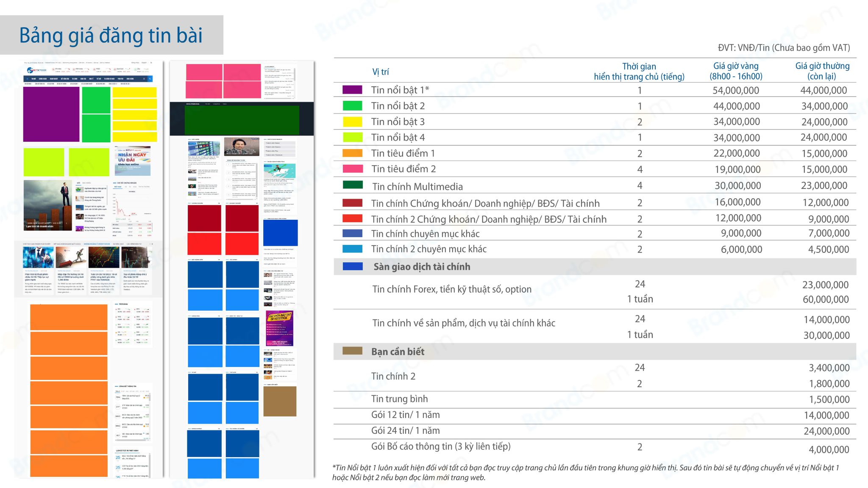The height and width of the screenshot is (488, 868).
Task: Click the 'Bảng giá đăng tin bài' title
Action: point(111,35)
